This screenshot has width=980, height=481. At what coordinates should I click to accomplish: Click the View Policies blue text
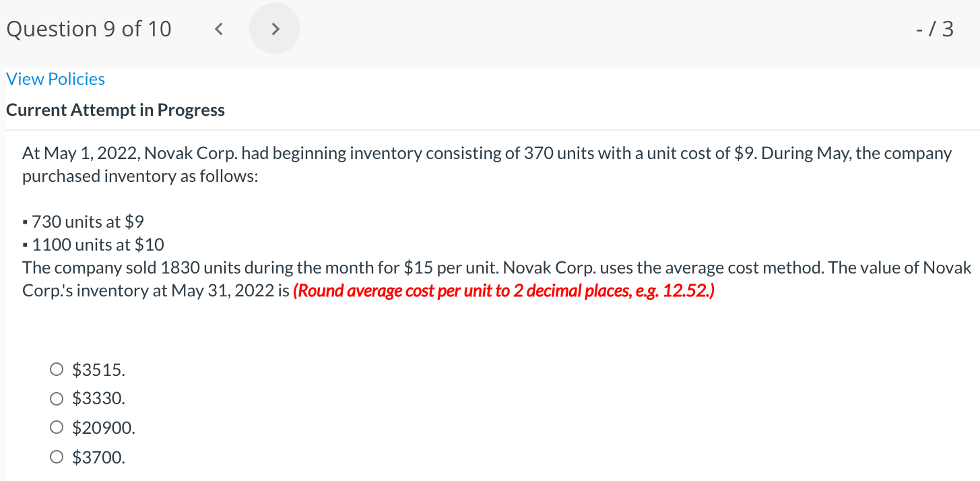55,79
